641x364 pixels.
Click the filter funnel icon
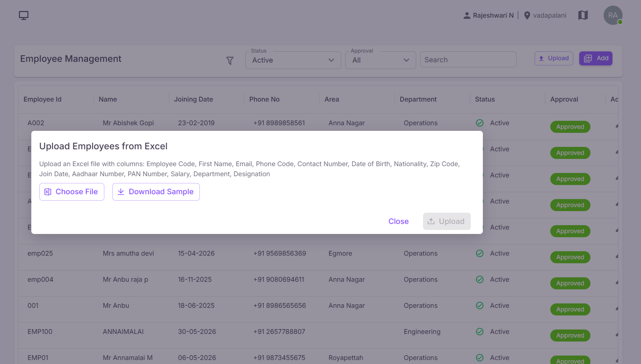point(230,61)
